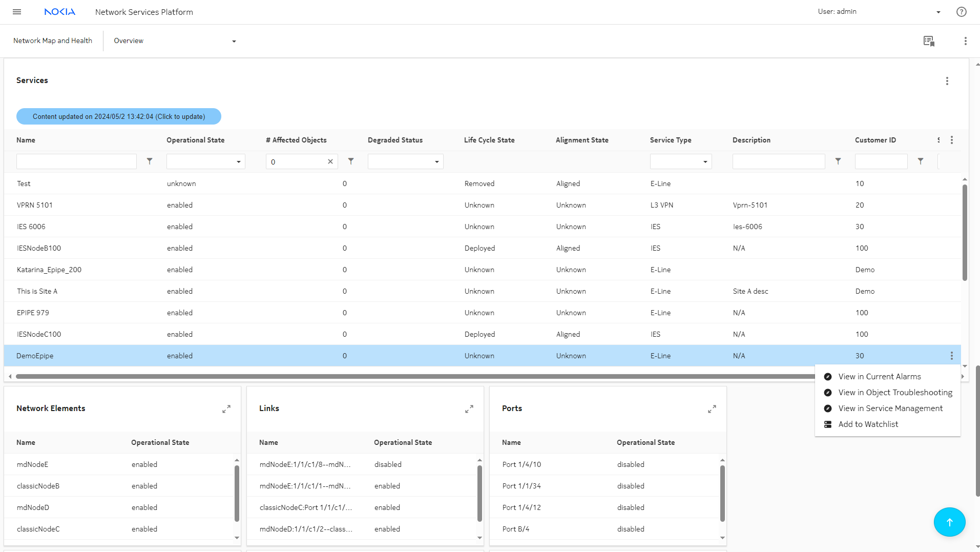Expand the Links panel to full view

469,409
